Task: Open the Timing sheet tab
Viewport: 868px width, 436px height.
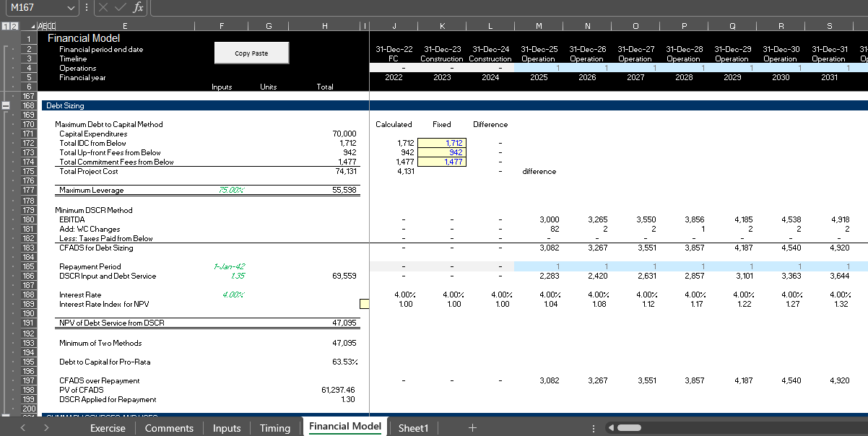Action: coord(275,428)
